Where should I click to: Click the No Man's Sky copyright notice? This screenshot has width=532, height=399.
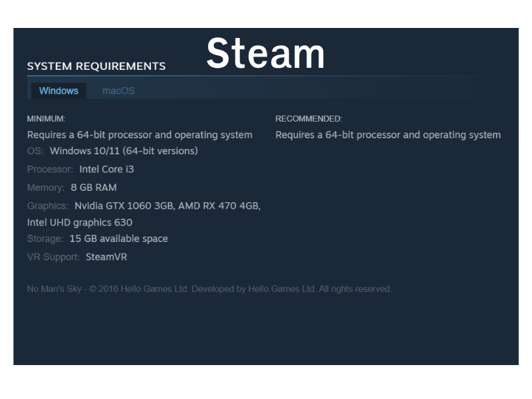[x=209, y=289]
